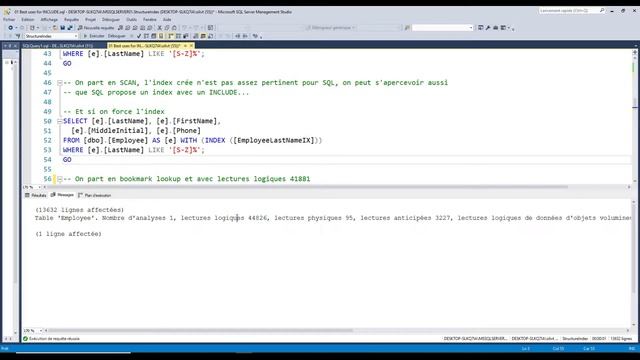Open the Edition menu
Viewport: 640px width, 360px height.
[x=28, y=19]
